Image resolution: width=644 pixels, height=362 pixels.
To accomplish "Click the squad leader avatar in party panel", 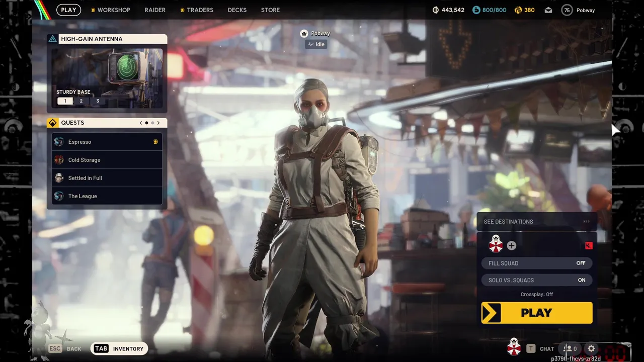I will click(496, 245).
